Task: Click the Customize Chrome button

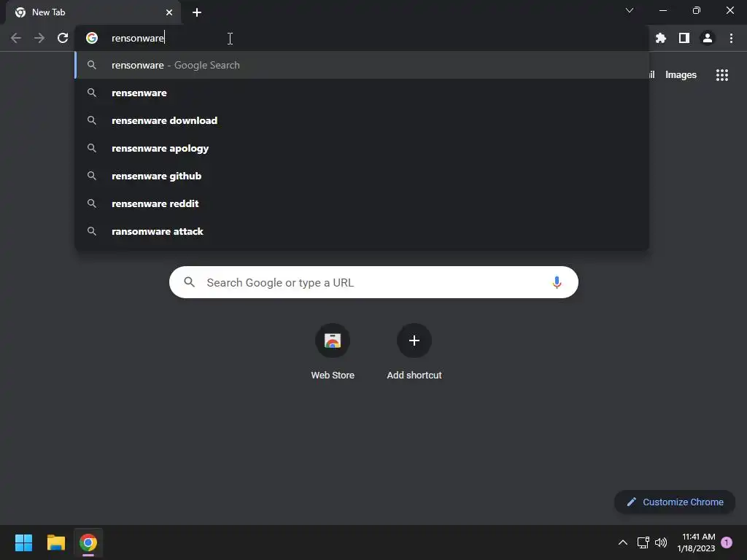Action: (675, 502)
